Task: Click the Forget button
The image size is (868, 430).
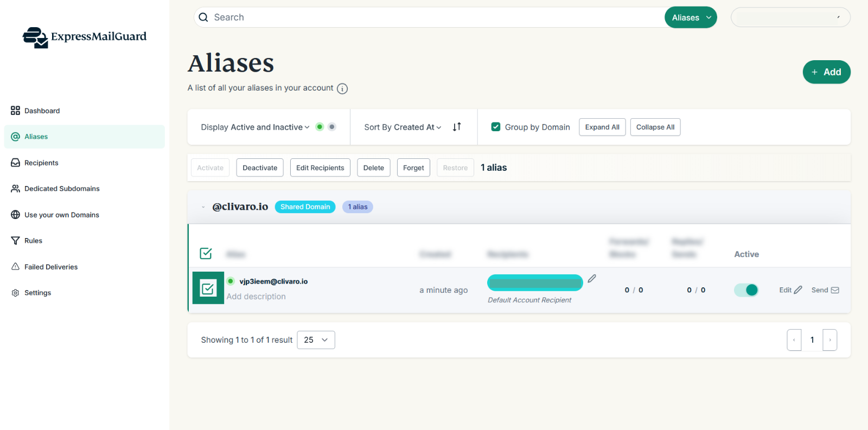Action: 413,168
